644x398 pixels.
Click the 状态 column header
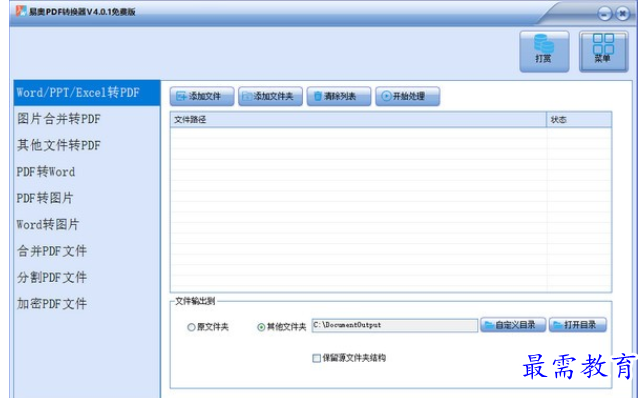click(x=579, y=120)
